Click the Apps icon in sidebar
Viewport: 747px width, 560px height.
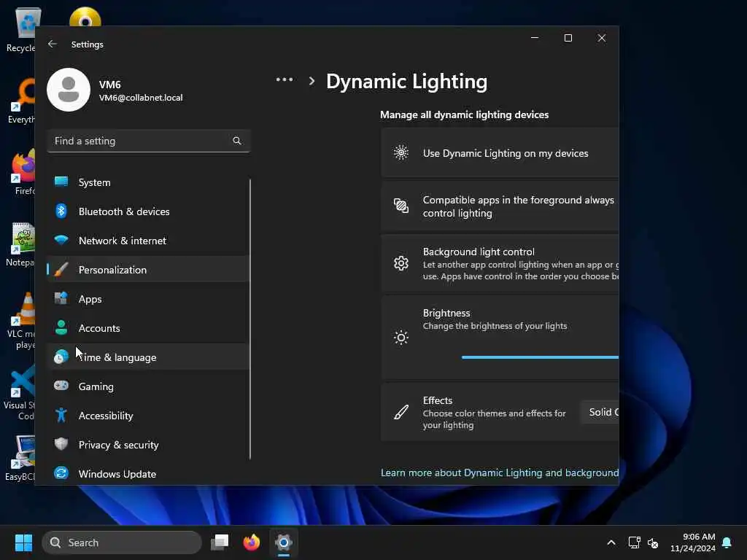[x=61, y=298]
